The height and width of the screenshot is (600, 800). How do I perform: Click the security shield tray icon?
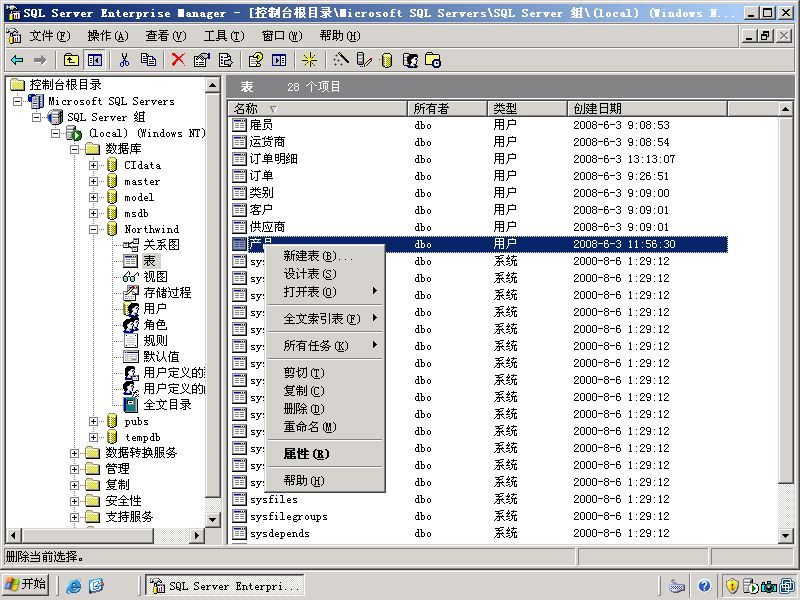click(732, 586)
